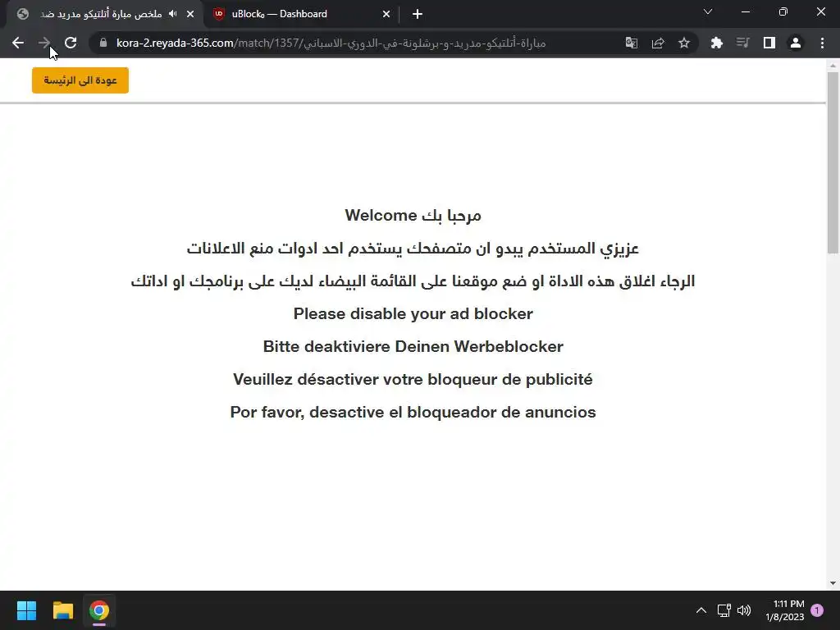
Task: Click the scrollbar down arrow
Action: 833,583
